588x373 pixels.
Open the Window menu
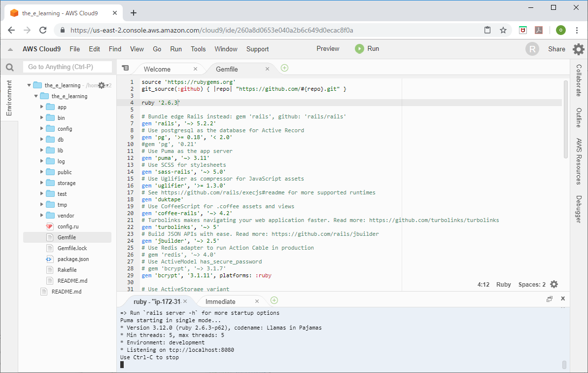tap(226, 49)
